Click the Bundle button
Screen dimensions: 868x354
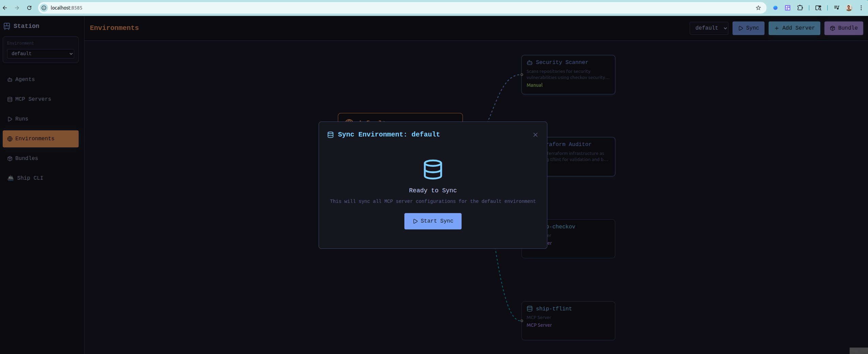click(x=843, y=28)
